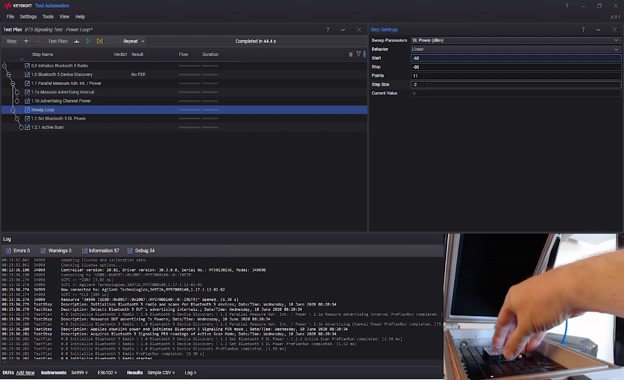Toggle the Debug log filter checkbox
Screen dimensions: 624x380
[130, 251]
